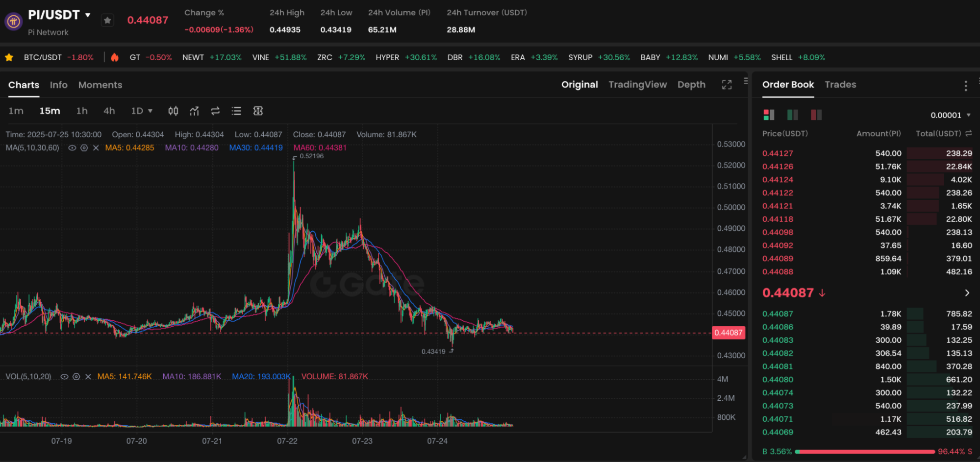Switch to the Trades tab
980x462 pixels.
click(840, 84)
